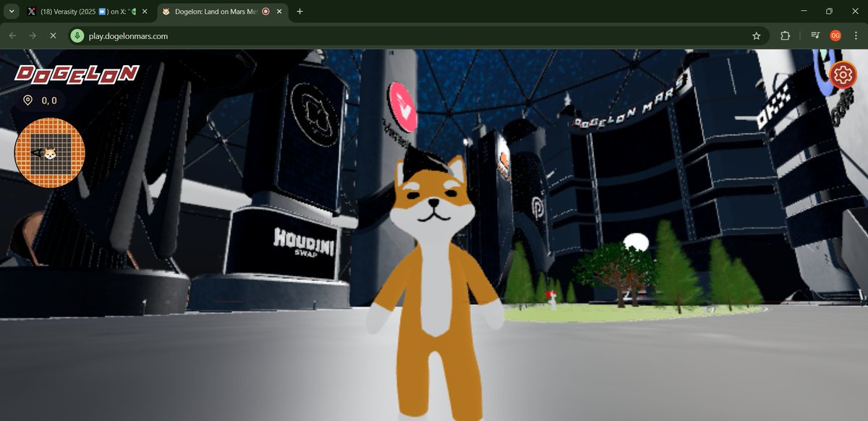Screen dimensions: 868x421
Task: Click the circular minimap
Action: 50,153
